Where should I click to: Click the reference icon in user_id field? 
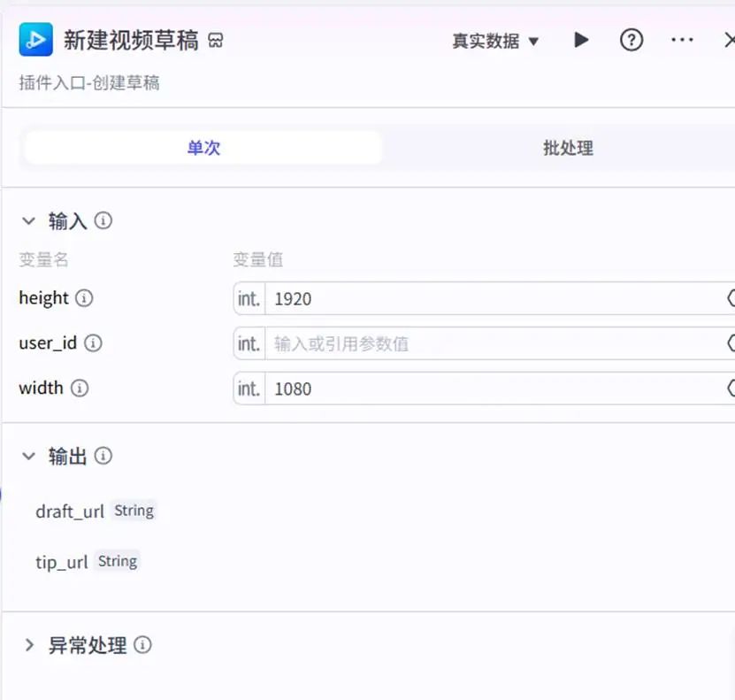[731, 343]
